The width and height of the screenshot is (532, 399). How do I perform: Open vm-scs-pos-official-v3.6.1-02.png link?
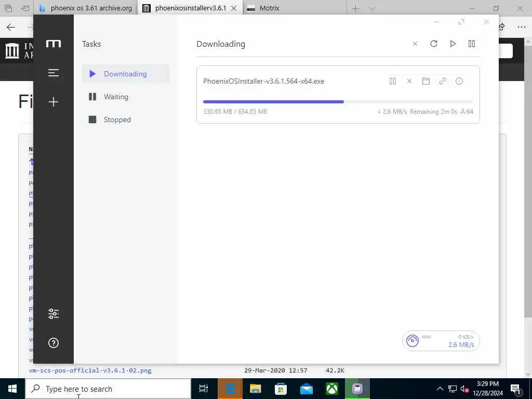(x=90, y=370)
